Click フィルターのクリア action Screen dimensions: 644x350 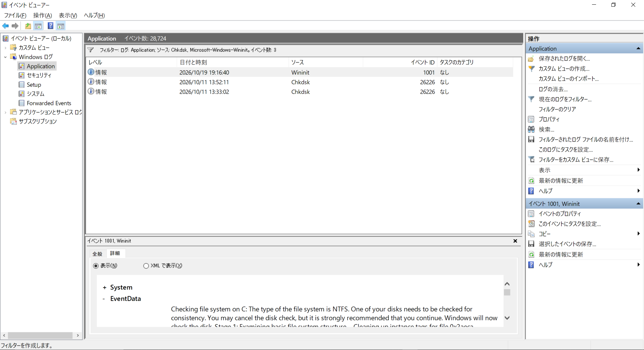(x=557, y=109)
